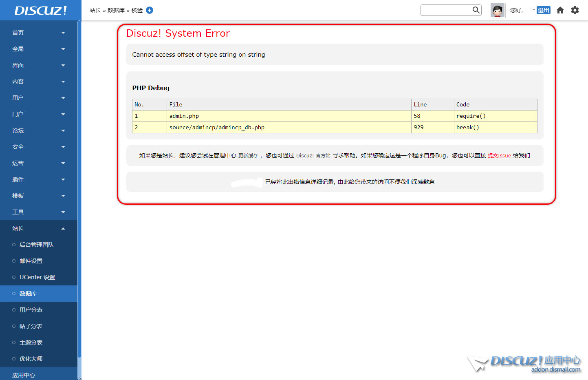Viewport: 588px width, 380px height.
Task: Click line number 58 cell
Action: 433,116
